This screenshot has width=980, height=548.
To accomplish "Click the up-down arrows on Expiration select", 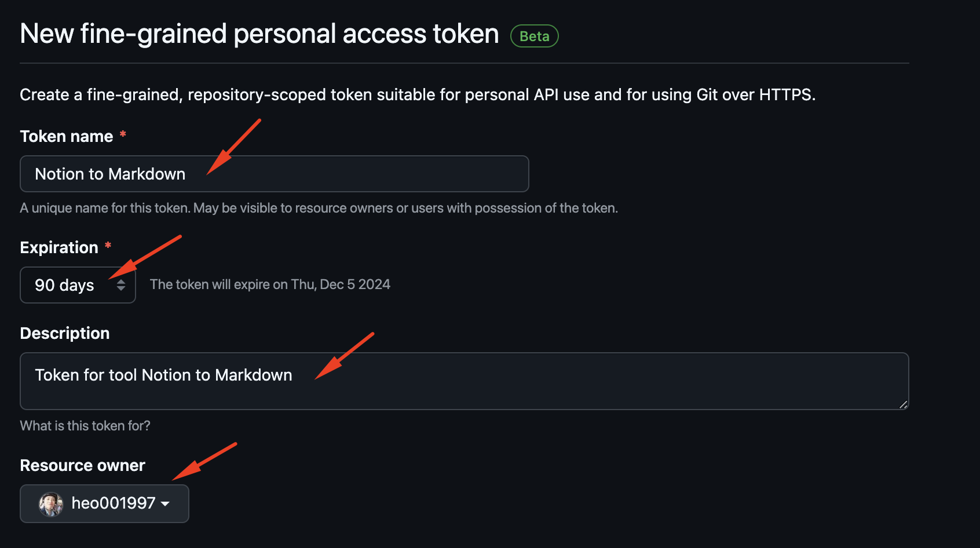I will click(121, 285).
